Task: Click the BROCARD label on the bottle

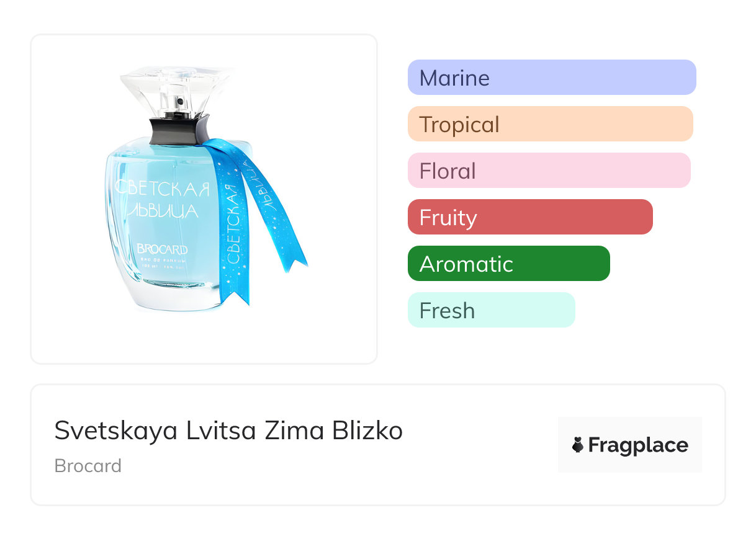Action: 161,250
